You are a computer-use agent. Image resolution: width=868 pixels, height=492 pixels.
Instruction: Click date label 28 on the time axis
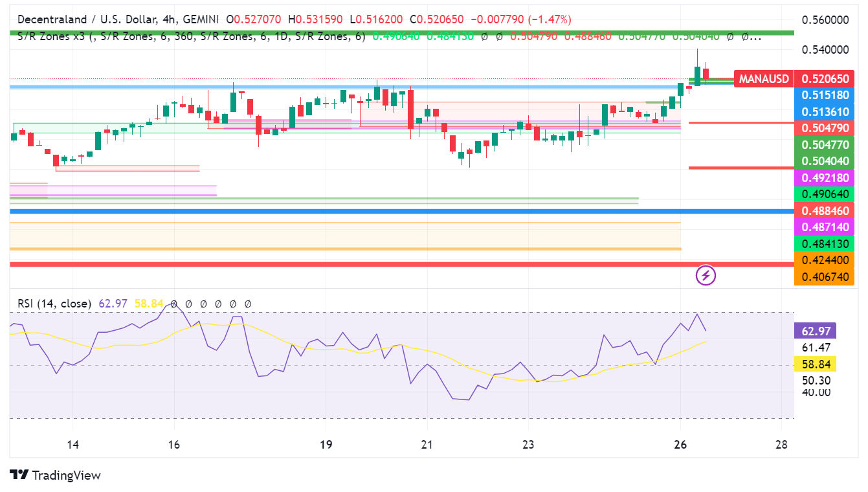781,445
